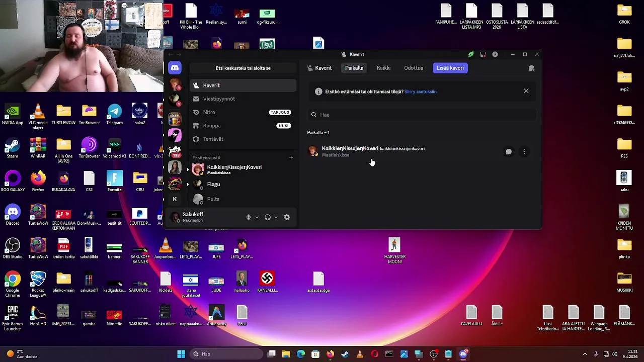Select GOG GALAXY desktop icon
Screen dimensions: 644x362
[13, 182]
